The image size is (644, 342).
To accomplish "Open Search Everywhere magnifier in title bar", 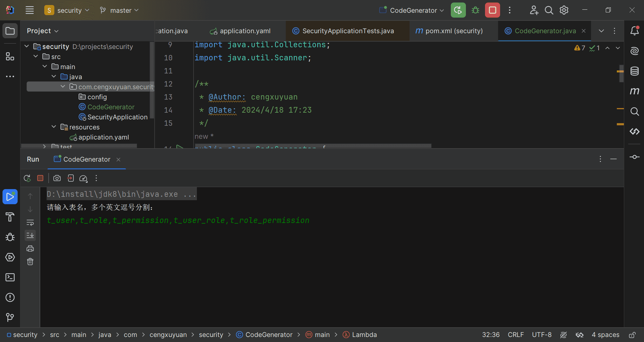I will click(549, 10).
